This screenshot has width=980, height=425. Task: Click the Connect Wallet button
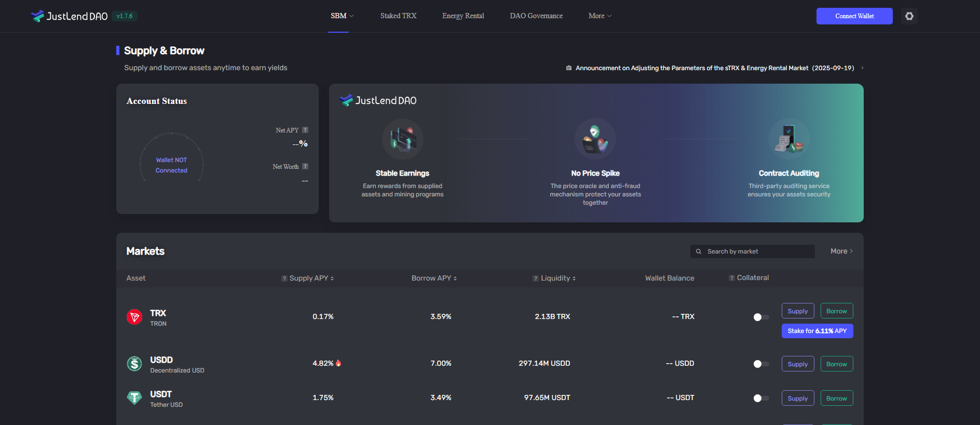tap(854, 16)
